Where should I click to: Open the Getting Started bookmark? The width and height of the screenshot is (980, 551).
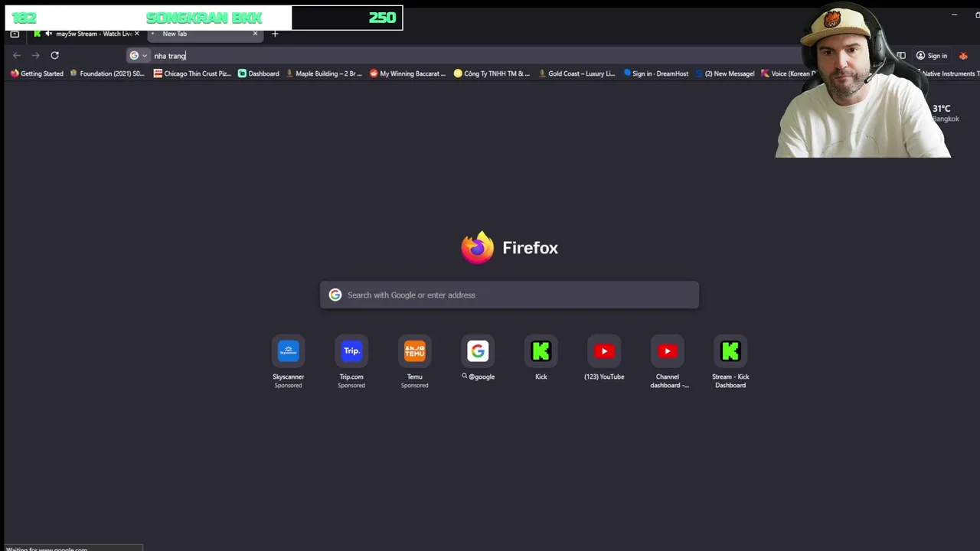pos(37,73)
